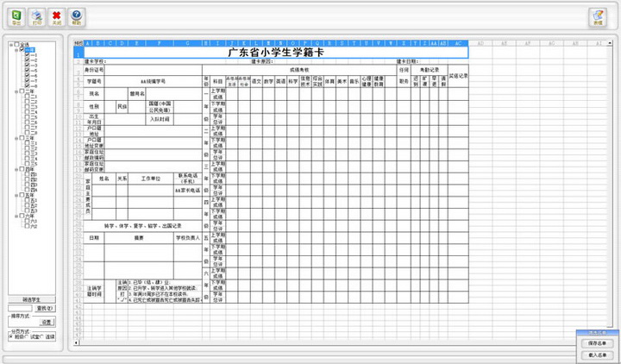621x364 pixels.
Task: Click the 载入名单 (Load list) button
Action: click(x=598, y=355)
